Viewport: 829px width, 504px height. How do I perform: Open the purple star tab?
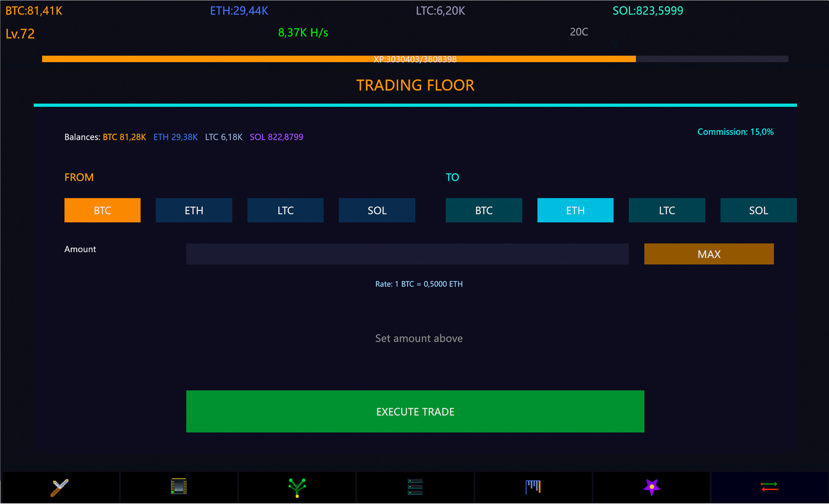click(x=652, y=487)
